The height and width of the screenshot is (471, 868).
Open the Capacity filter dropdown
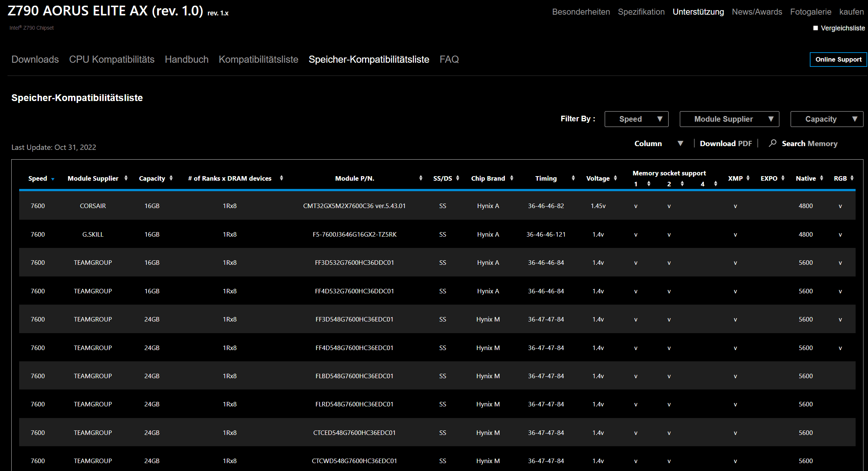827,119
